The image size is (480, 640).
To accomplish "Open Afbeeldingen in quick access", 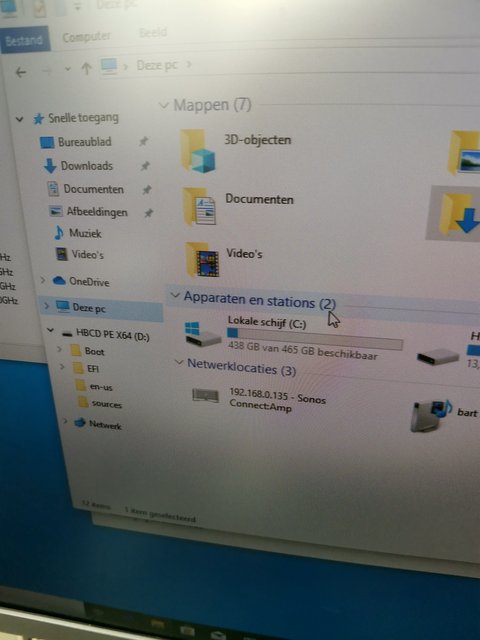I will click(88, 211).
